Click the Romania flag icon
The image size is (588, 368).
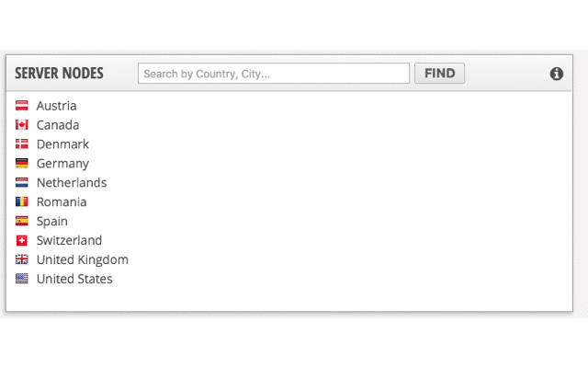click(22, 202)
